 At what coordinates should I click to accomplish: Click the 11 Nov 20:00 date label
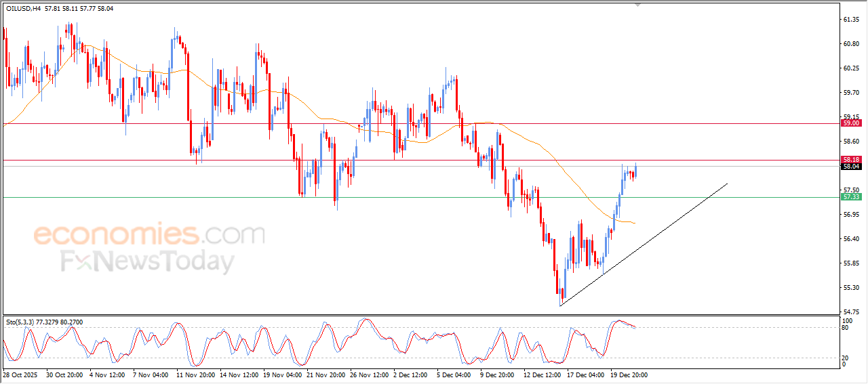point(195,374)
